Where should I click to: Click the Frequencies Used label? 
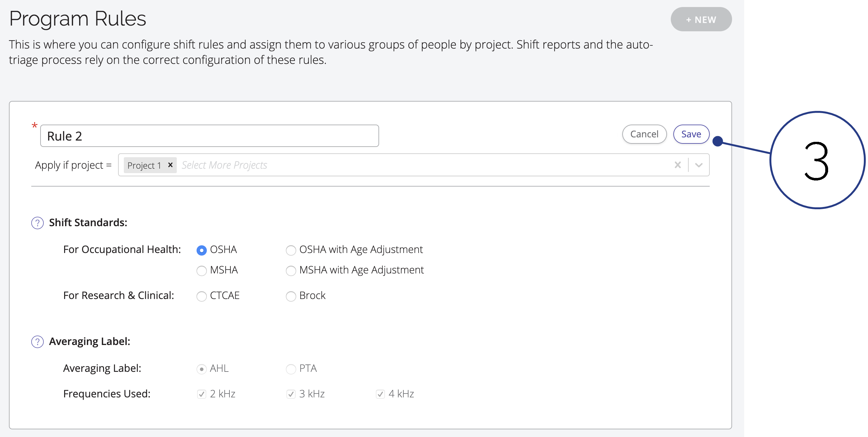107,394
